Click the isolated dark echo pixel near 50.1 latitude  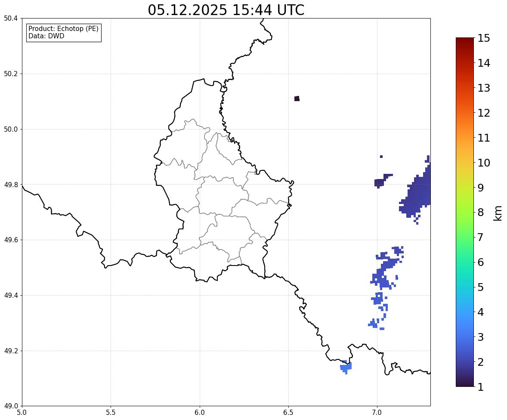click(x=297, y=99)
